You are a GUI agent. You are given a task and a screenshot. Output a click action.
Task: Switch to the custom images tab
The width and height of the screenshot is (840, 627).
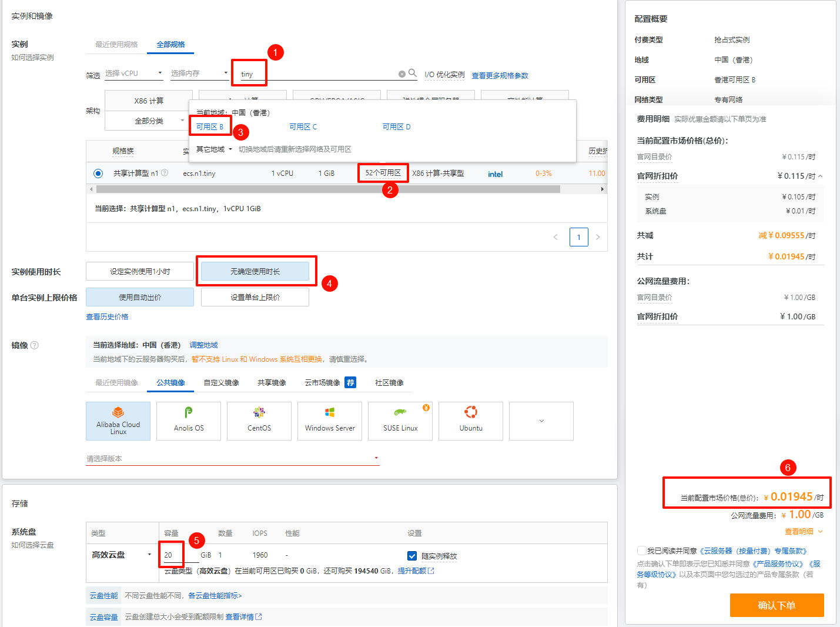221,383
